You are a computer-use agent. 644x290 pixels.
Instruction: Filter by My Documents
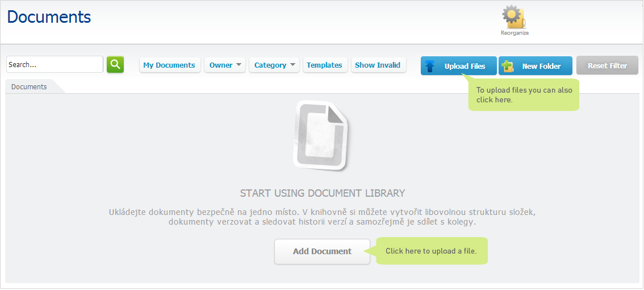click(169, 65)
